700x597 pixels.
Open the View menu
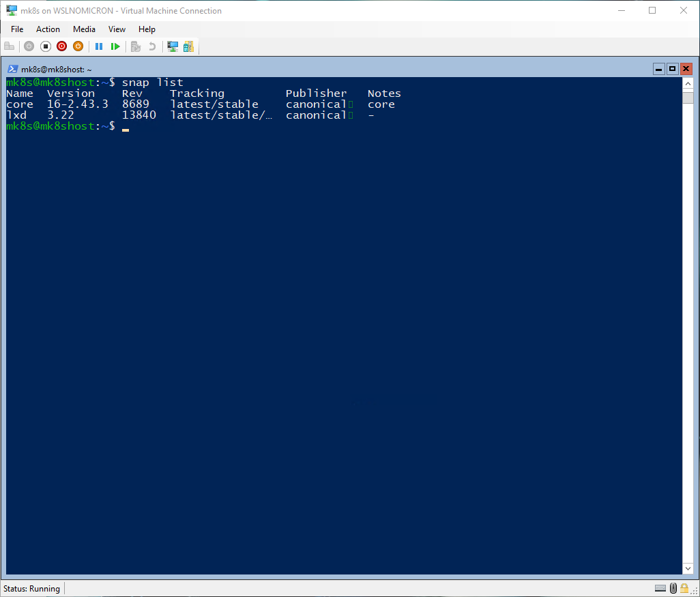click(116, 29)
